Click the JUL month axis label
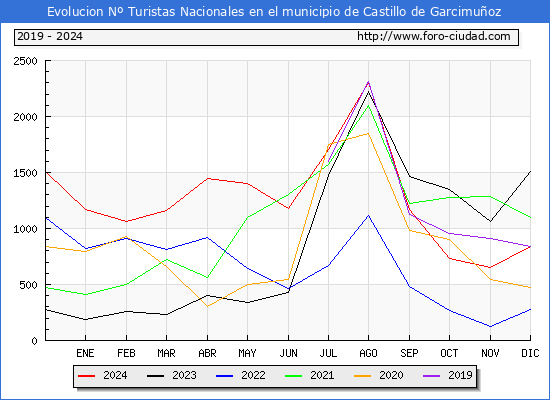The height and width of the screenshot is (400, 550). point(328,353)
